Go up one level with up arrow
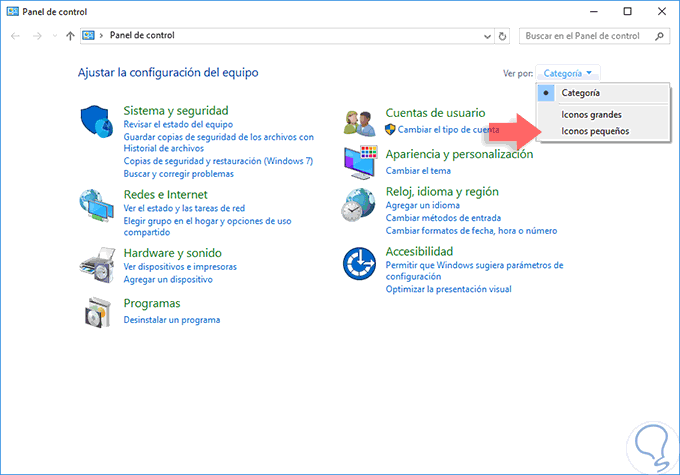The width and height of the screenshot is (680, 475). 70,36
